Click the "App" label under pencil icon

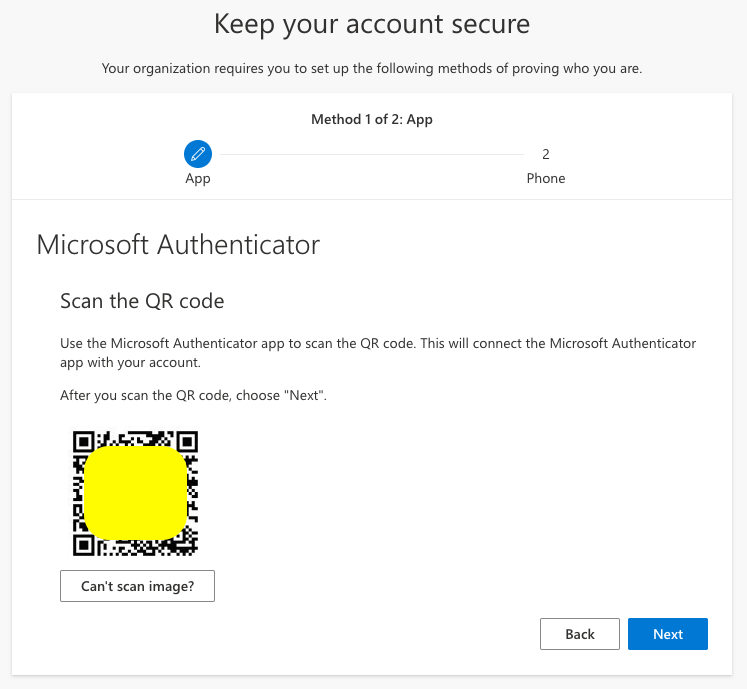point(198,179)
